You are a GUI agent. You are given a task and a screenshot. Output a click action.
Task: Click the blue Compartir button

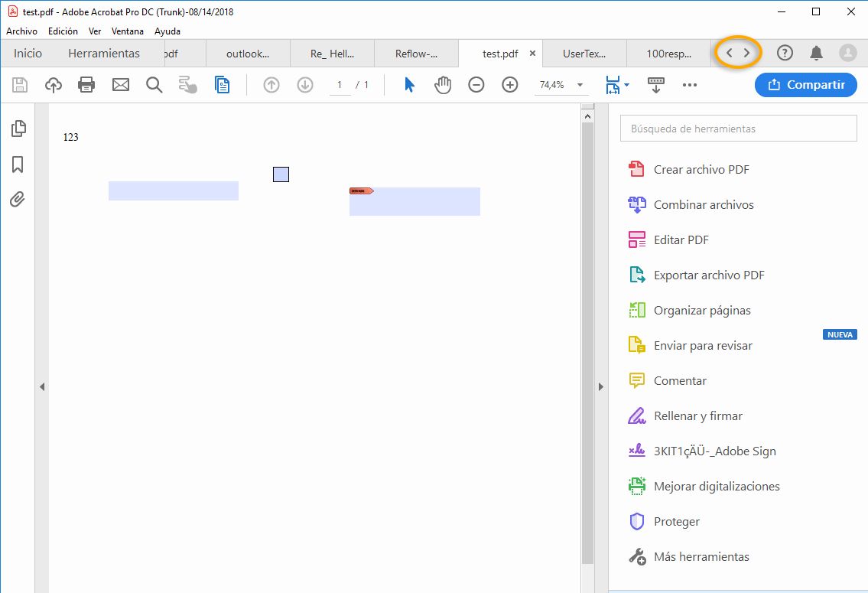pyautogui.click(x=805, y=85)
